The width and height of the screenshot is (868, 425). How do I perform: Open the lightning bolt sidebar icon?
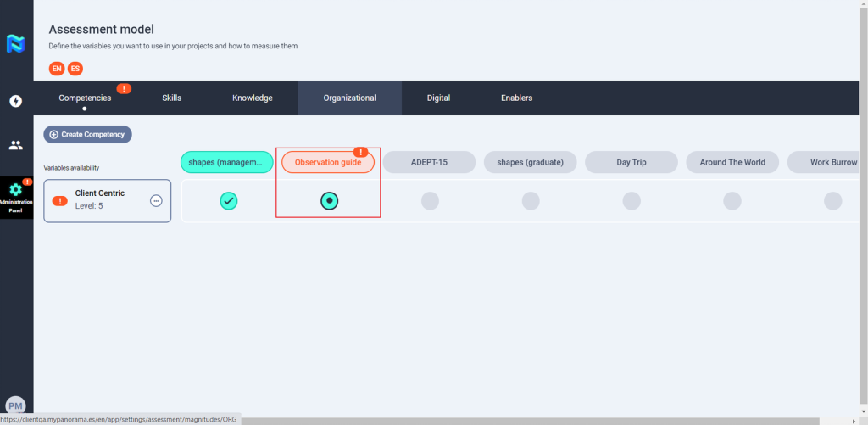15,101
